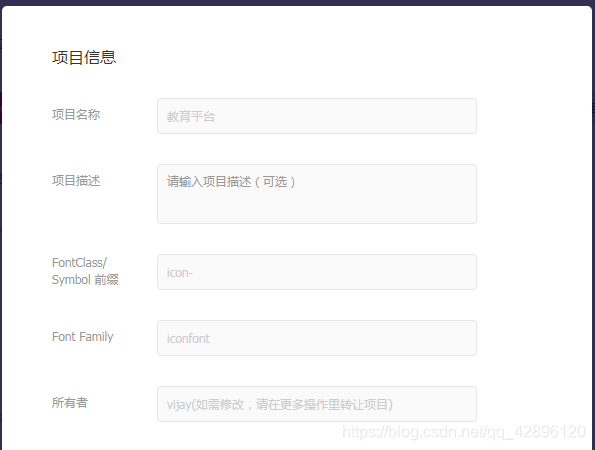Click the 项目描述 label
This screenshot has height=450, width=595.
pos(76,181)
